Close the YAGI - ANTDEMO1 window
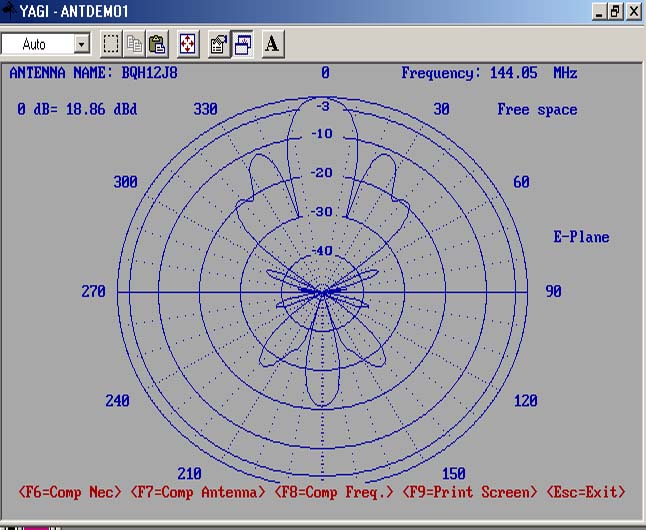 coord(634,12)
